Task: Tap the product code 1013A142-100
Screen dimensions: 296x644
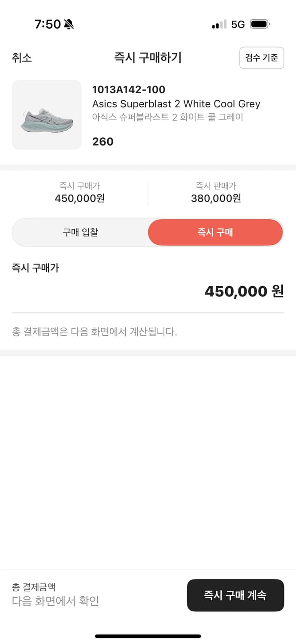Action: pos(129,90)
